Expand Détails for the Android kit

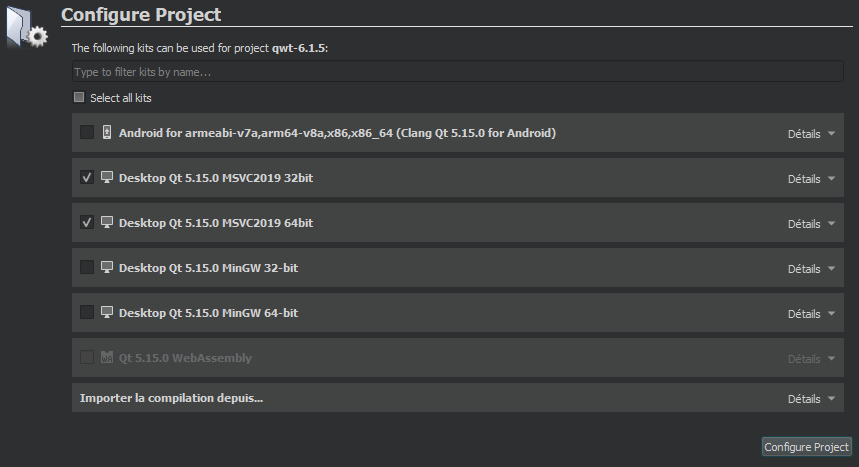(811, 134)
